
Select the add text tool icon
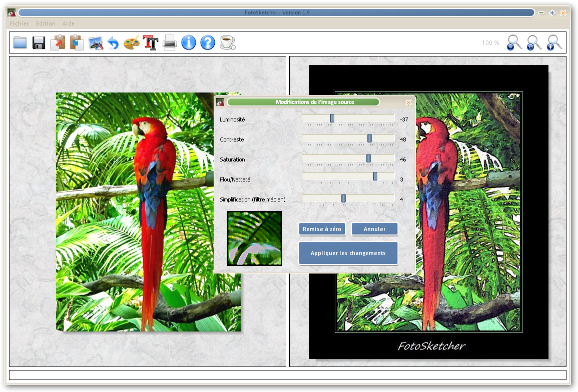(151, 42)
